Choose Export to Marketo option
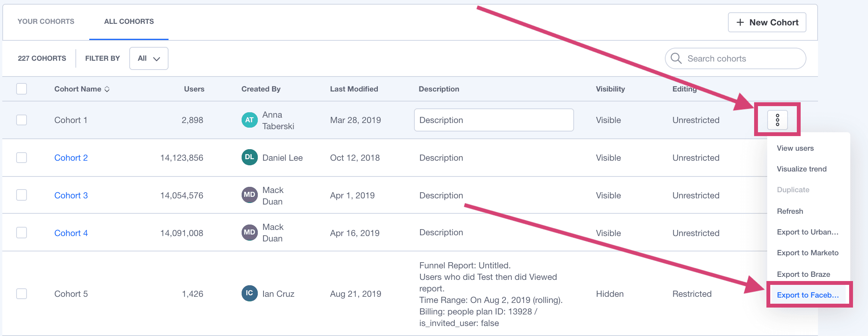 [808, 253]
